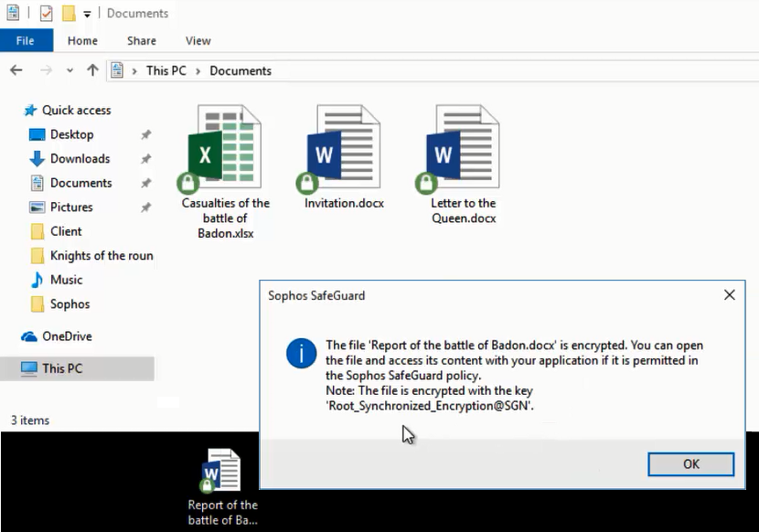This screenshot has height=532, width=759.
Task: Click the pin icon next to Pictures
Action: coord(145,207)
